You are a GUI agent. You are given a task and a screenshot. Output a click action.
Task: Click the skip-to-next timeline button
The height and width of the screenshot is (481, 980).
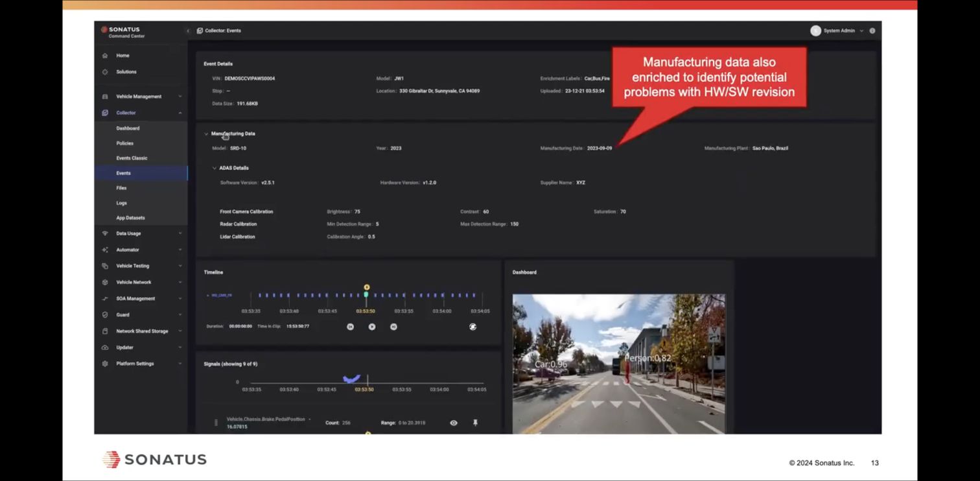tap(393, 327)
